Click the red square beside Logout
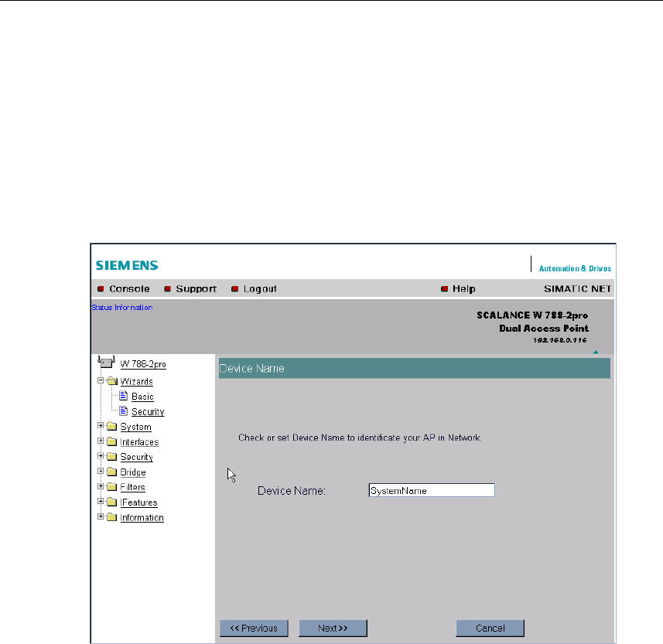The image size is (663, 644). 234,289
